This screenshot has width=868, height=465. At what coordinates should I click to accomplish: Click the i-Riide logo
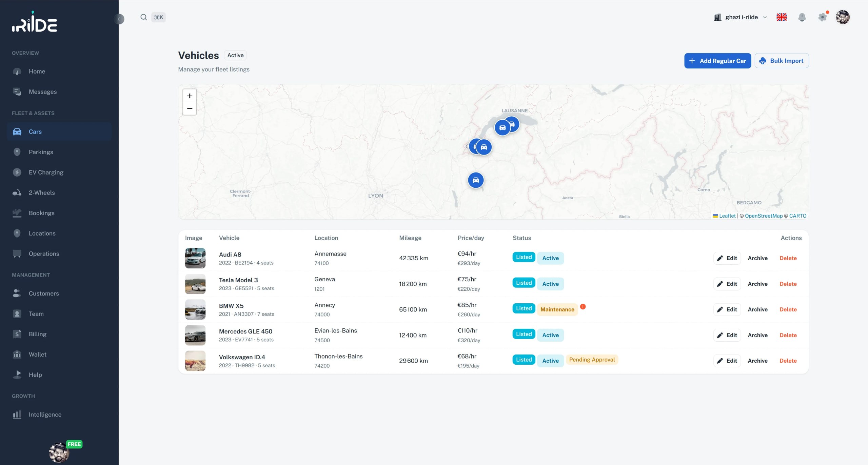click(35, 22)
